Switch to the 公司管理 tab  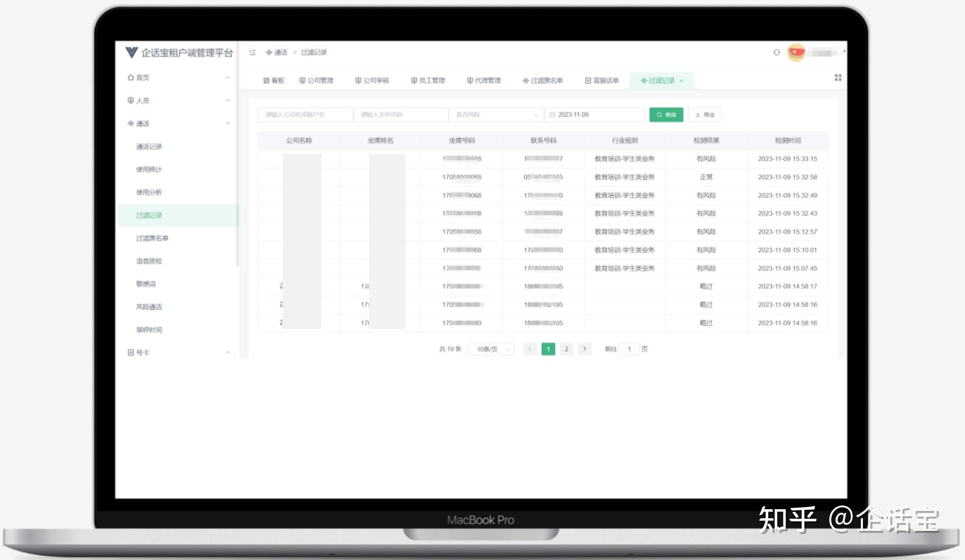(x=316, y=80)
